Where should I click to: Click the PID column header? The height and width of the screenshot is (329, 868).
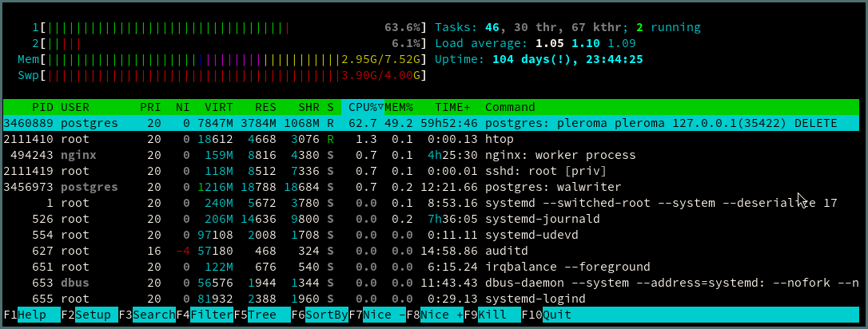click(x=42, y=107)
